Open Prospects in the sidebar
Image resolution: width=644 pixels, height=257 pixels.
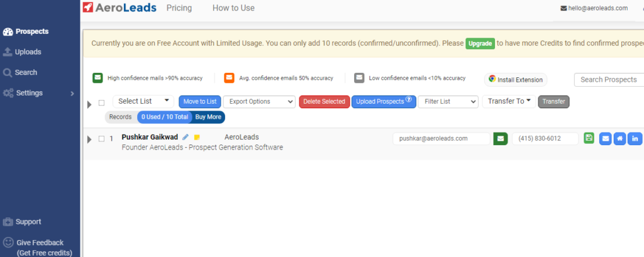(26, 31)
